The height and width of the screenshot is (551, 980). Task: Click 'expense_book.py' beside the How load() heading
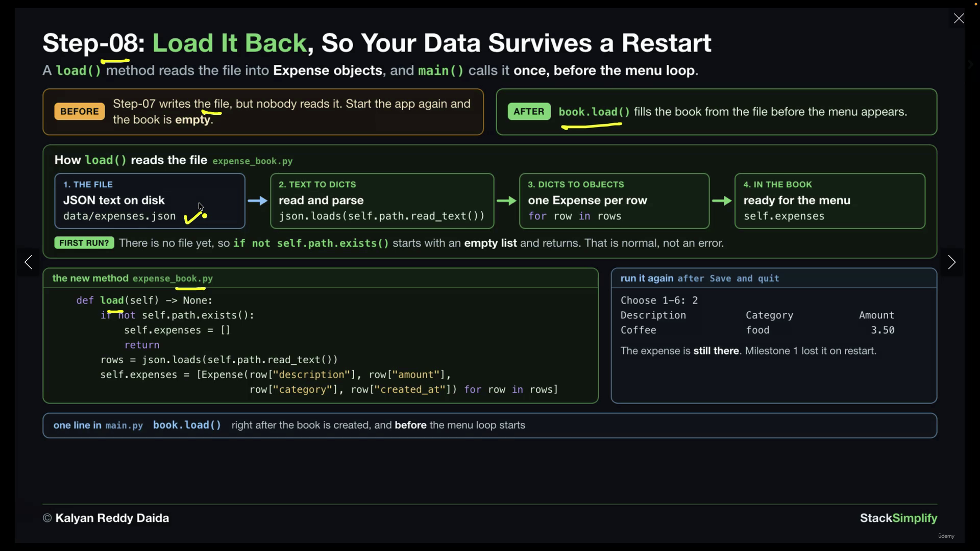click(253, 161)
